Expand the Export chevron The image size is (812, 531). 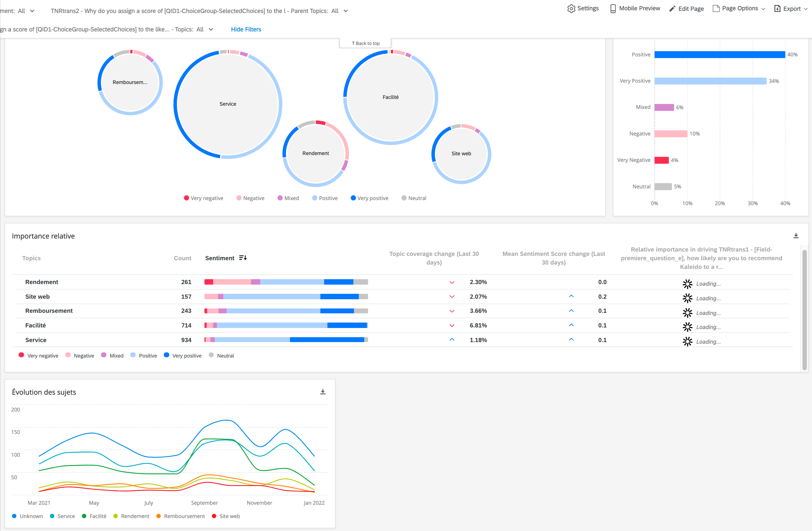(x=806, y=9)
